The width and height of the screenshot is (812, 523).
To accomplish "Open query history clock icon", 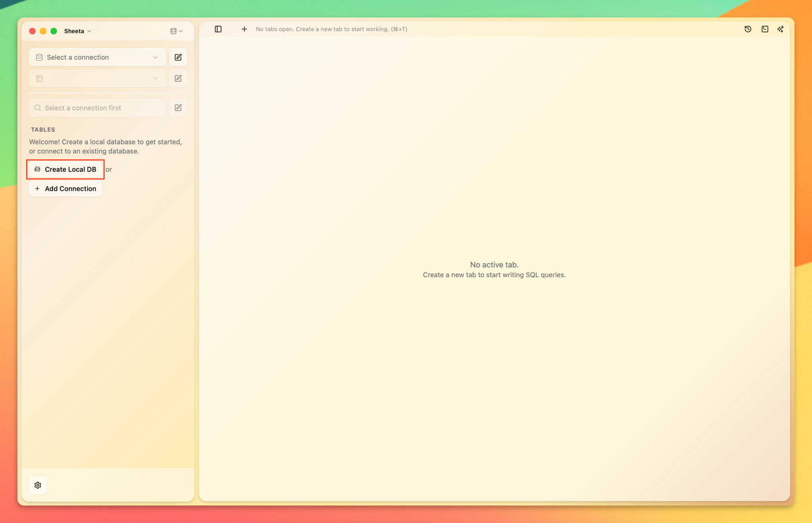I will point(748,29).
